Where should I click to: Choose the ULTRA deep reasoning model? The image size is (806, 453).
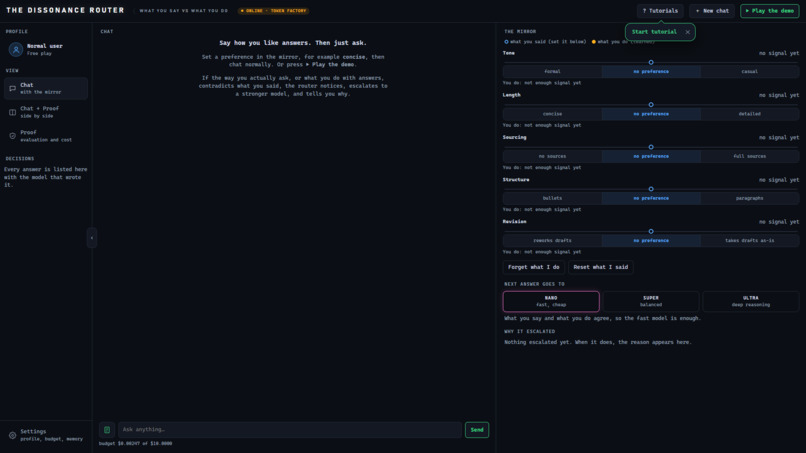pos(750,301)
